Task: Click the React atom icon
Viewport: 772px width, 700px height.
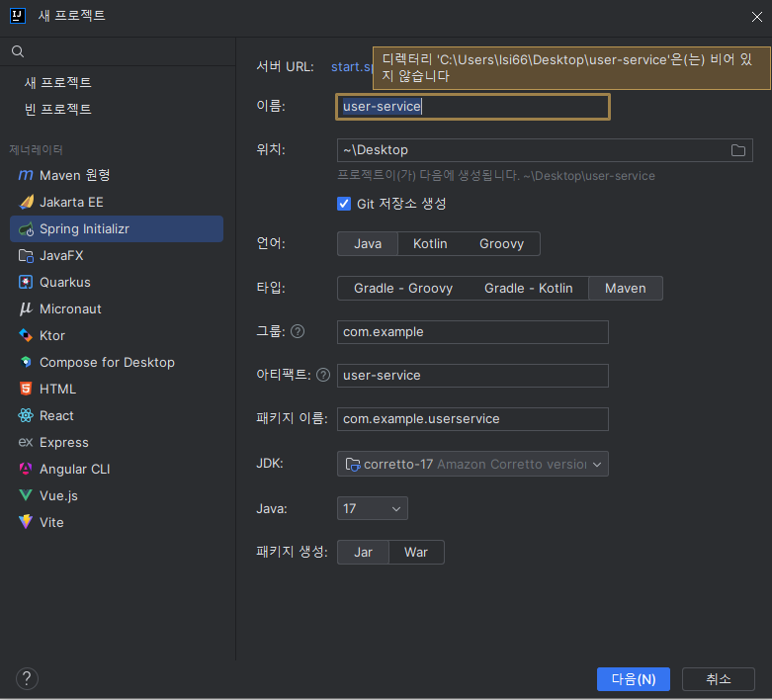Action: click(x=26, y=416)
